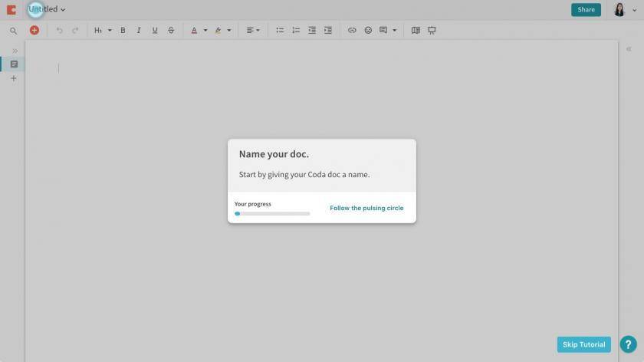Open the Untitled doc name menu
This screenshot has height=362, width=644.
click(47, 9)
